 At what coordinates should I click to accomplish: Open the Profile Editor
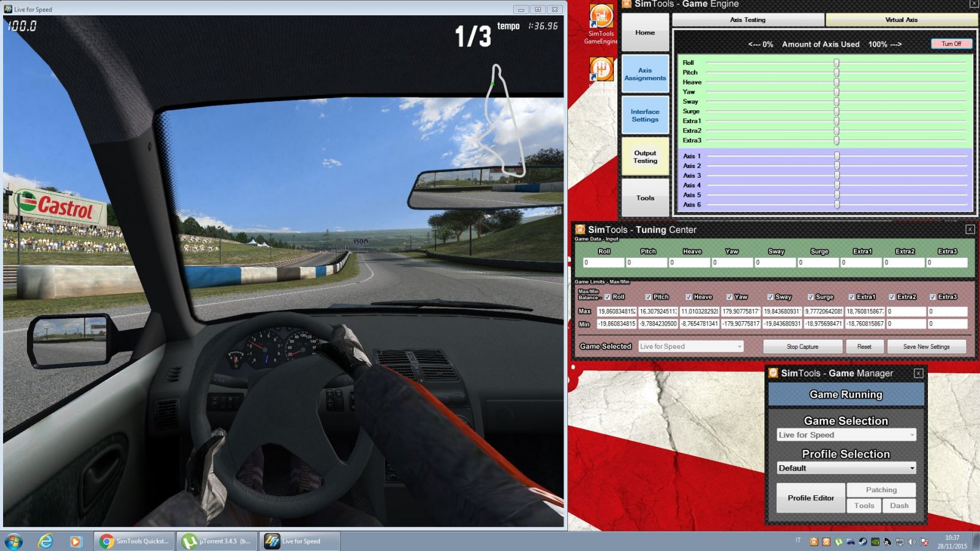(810, 498)
